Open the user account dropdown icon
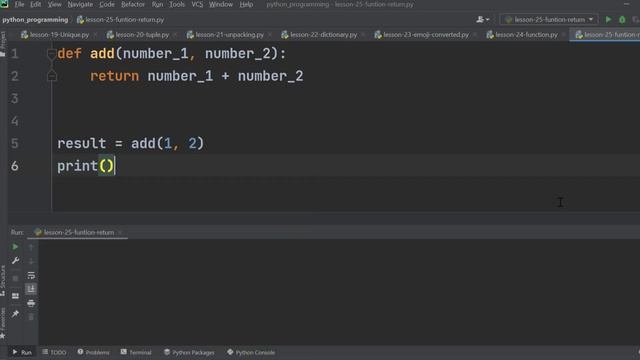640x360 pixels. click(x=483, y=20)
